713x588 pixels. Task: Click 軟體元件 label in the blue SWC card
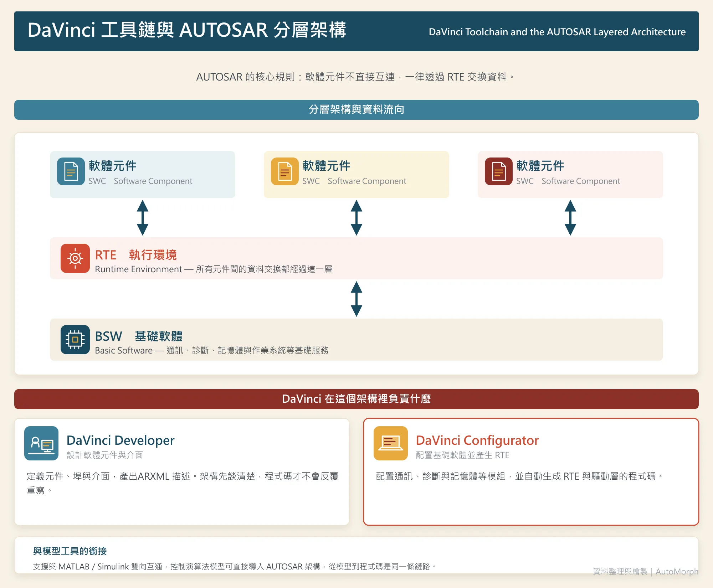pyautogui.click(x=113, y=166)
